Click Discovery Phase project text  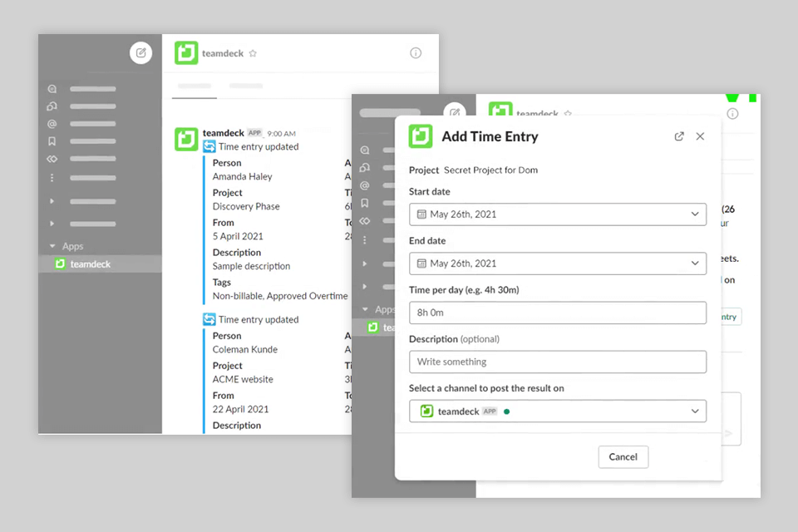click(x=246, y=206)
